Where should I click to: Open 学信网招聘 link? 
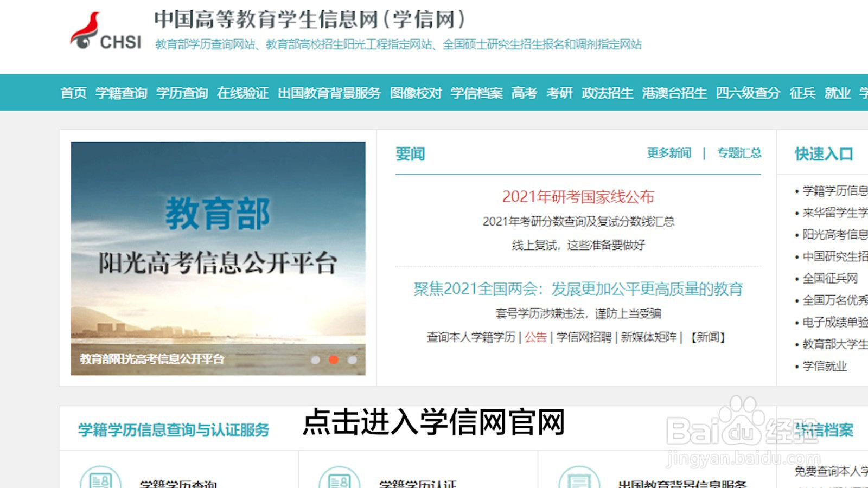pos(584,337)
